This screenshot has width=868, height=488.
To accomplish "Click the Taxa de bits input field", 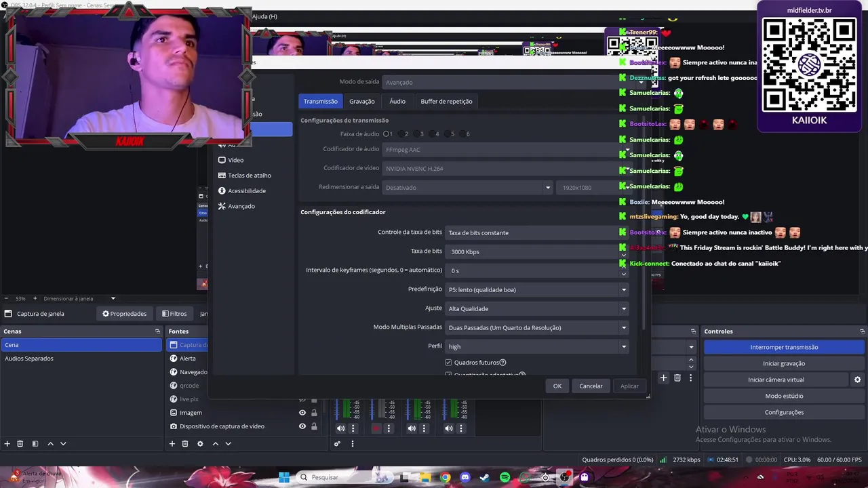I will tap(537, 251).
